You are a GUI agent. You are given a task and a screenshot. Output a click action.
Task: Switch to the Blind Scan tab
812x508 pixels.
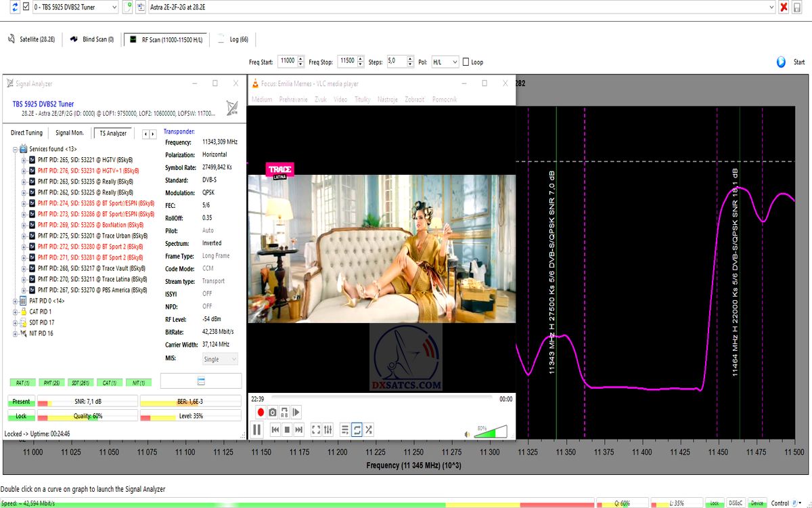(x=91, y=39)
